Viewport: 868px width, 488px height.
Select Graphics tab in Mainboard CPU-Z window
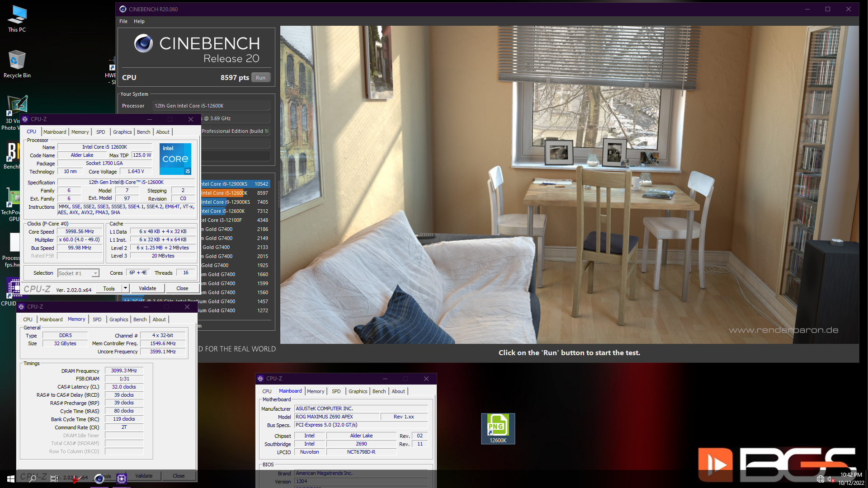coord(358,391)
